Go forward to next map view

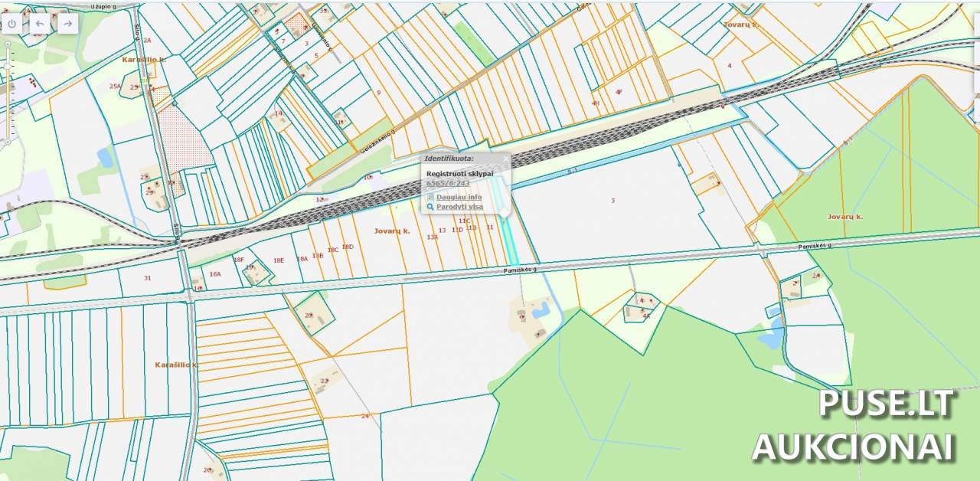click(68, 24)
